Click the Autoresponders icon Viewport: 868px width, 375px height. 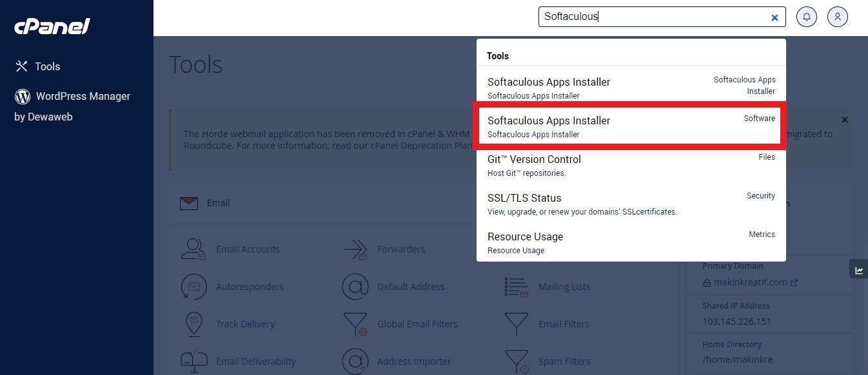point(193,287)
